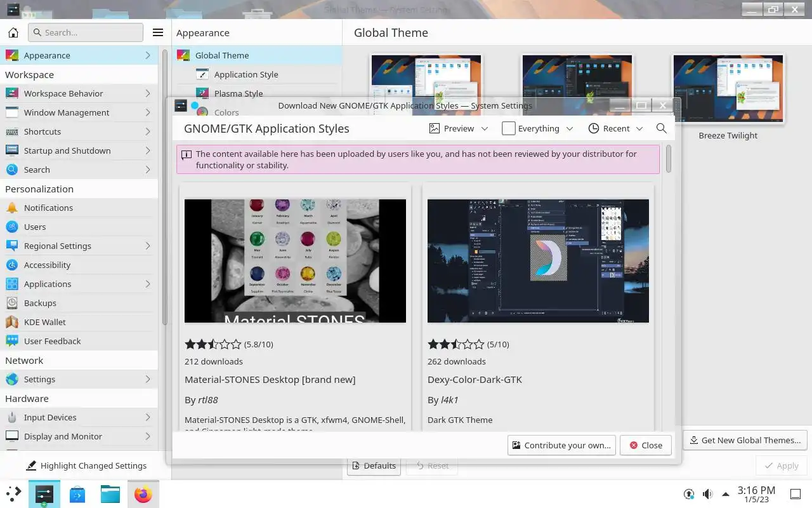Select Global Theme in Appearance list

pyautogui.click(x=257, y=55)
